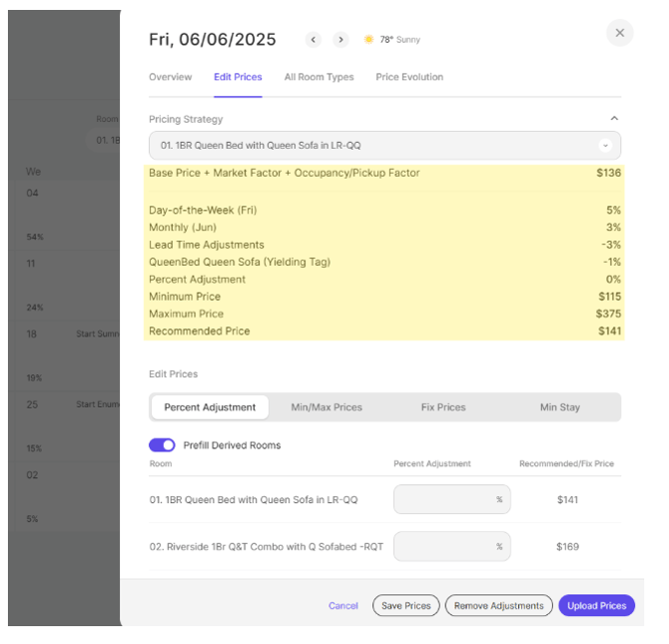
Task: Open the All Room Types tab
Action: [319, 77]
